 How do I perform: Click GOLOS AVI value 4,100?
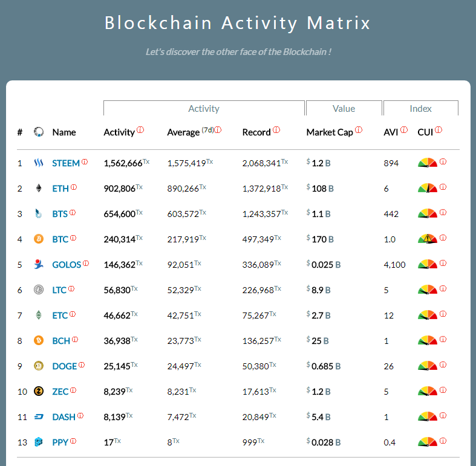(x=394, y=265)
